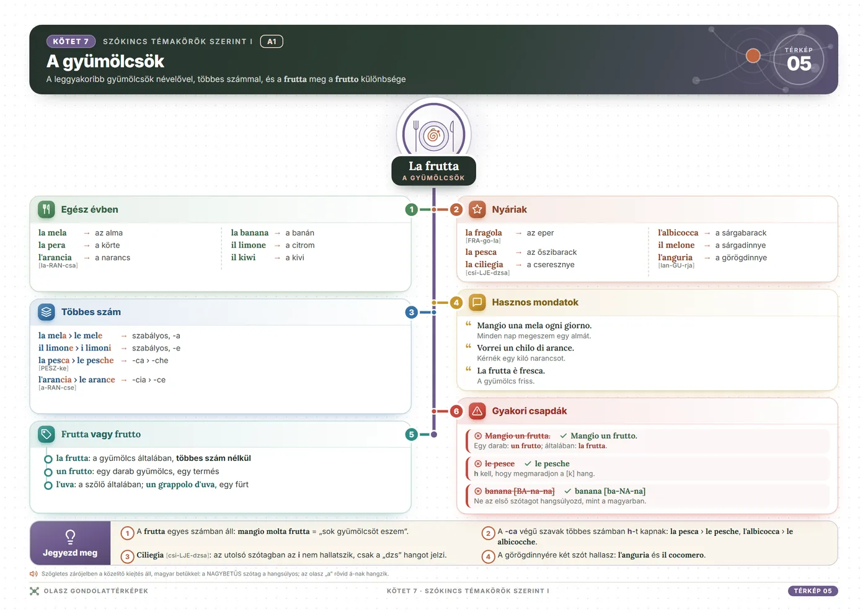Click the ring bullet beside la frutta
The height and width of the screenshot is (614, 868).
(48, 459)
